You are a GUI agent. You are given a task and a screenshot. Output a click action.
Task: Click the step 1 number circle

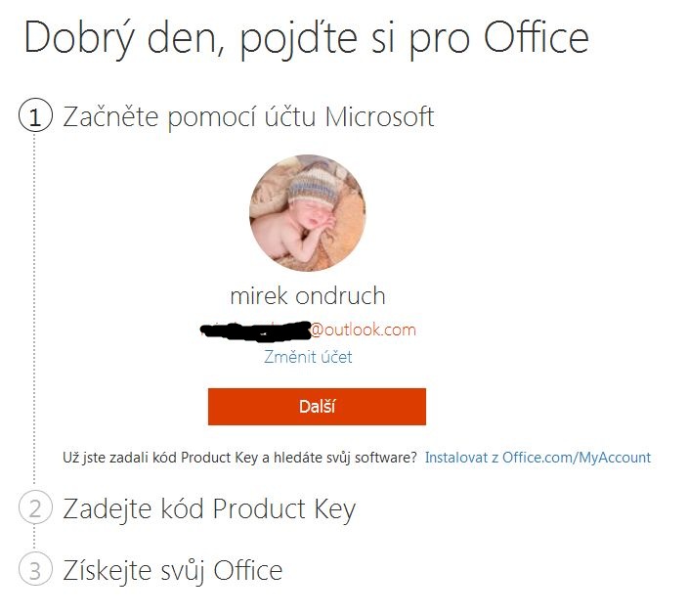(34, 117)
